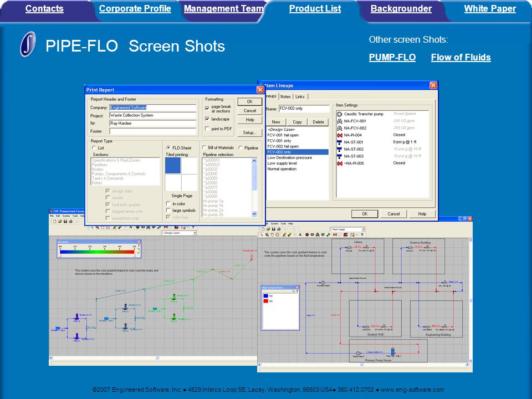532x399 pixels.
Task: Click the ~NA-PI-005 closed valve icon
Action: pyautogui.click(x=339, y=163)
